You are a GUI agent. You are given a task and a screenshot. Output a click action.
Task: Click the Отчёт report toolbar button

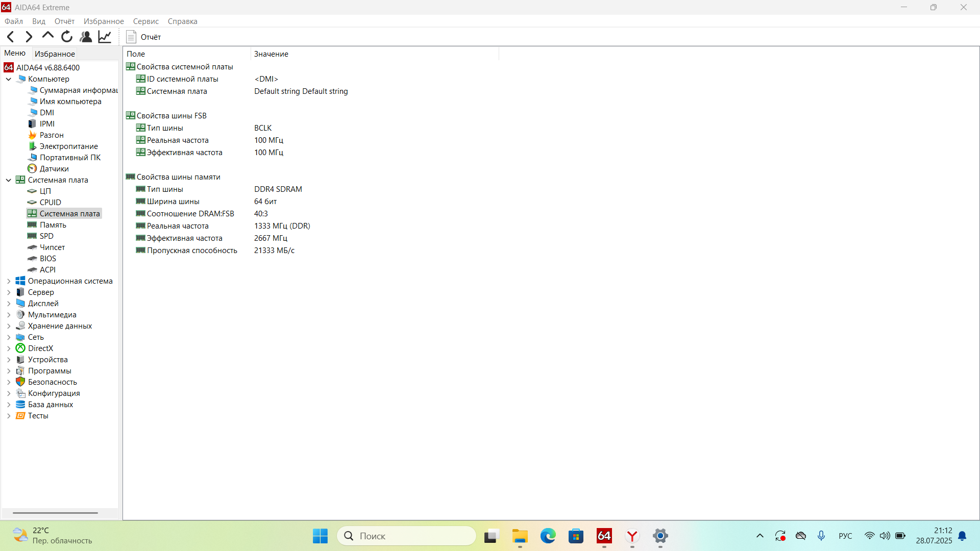[143, 37]
